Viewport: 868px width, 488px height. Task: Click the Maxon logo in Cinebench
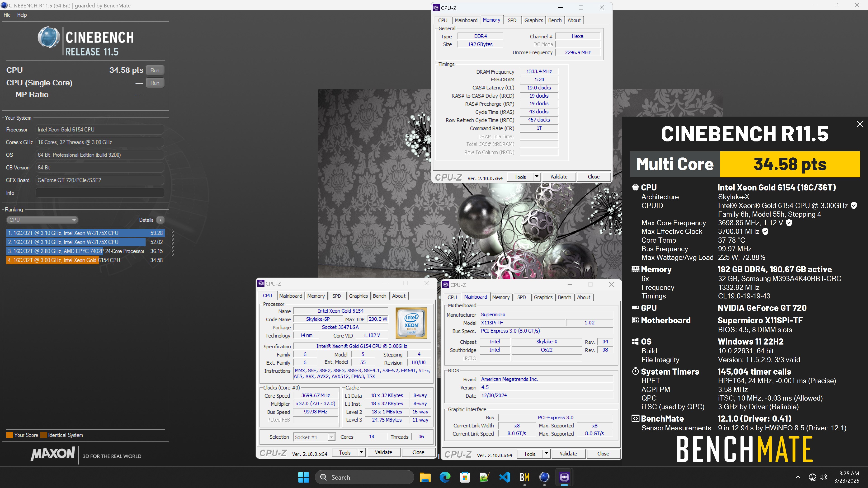[x=53, y=454]
